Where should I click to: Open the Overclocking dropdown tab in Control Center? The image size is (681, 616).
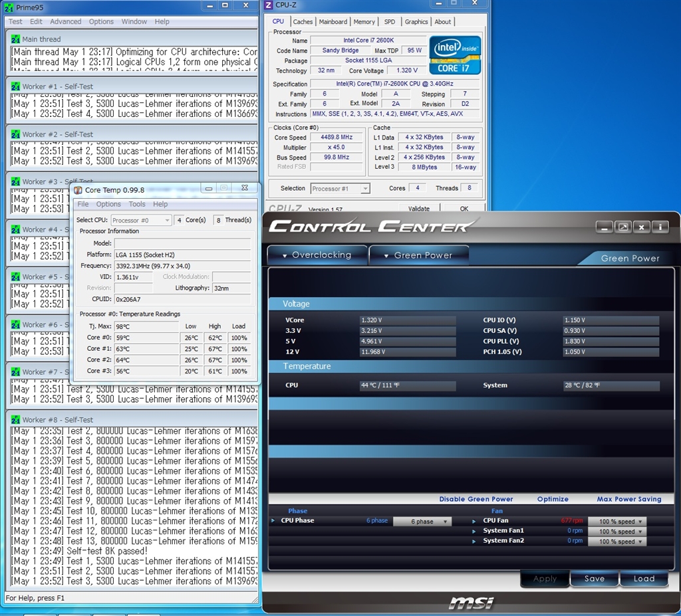[317, 255]
